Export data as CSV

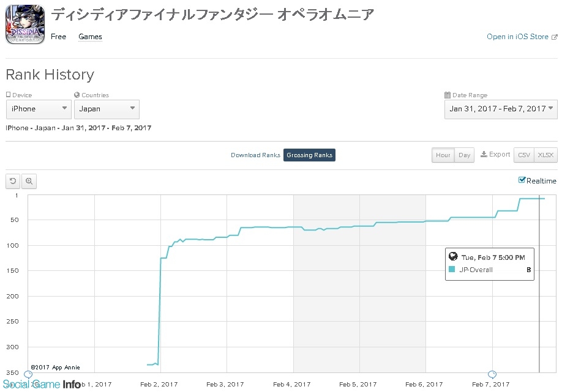[x=524, y=155]
